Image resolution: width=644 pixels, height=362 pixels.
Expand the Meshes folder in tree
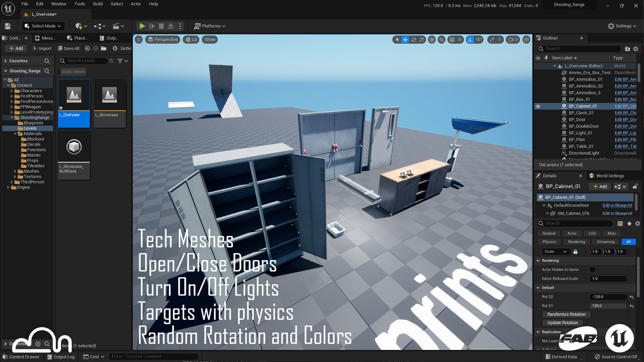coord(15,171)
